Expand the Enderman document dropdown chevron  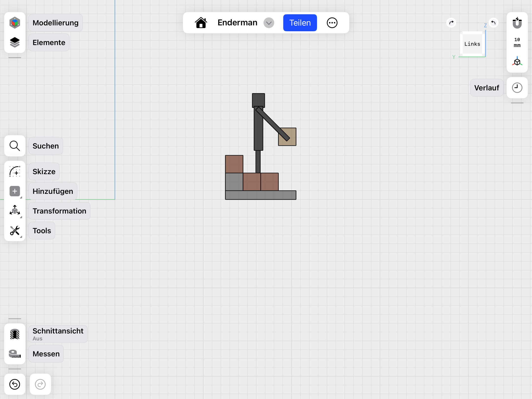[269, 23]
